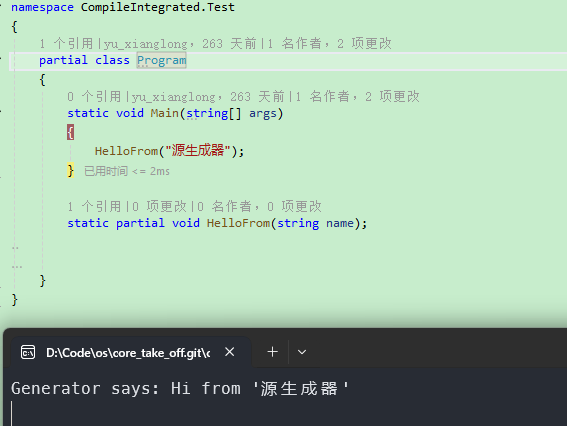Click the Program class name
Viewport: 567px width, 426px height.
pos(162,60)
